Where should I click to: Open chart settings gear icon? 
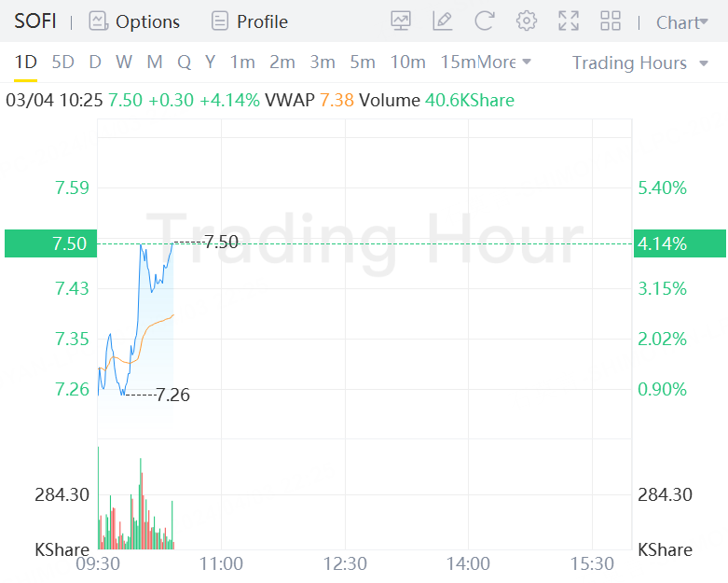527,21
